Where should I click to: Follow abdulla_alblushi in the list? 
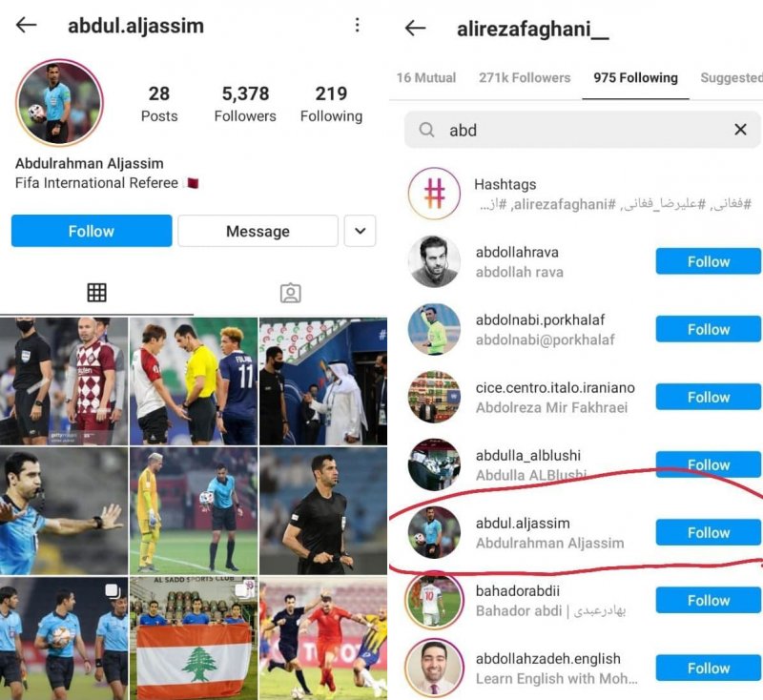click(708, 464)
